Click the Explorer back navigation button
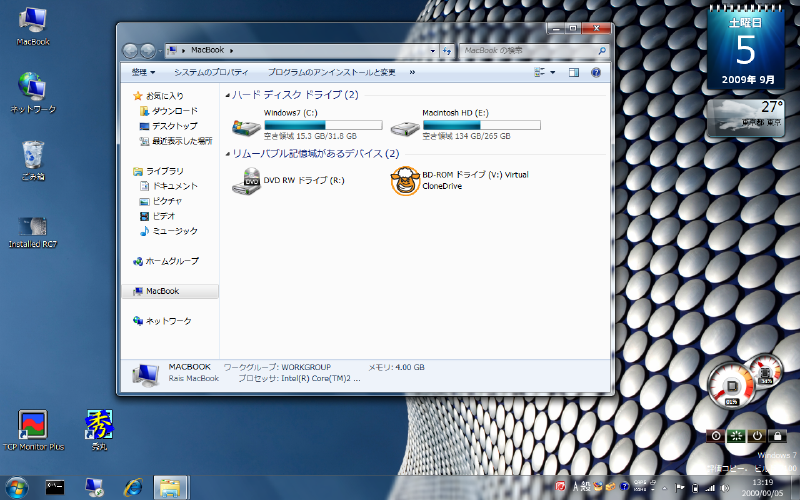800x500 pixels. coord(131,51)
